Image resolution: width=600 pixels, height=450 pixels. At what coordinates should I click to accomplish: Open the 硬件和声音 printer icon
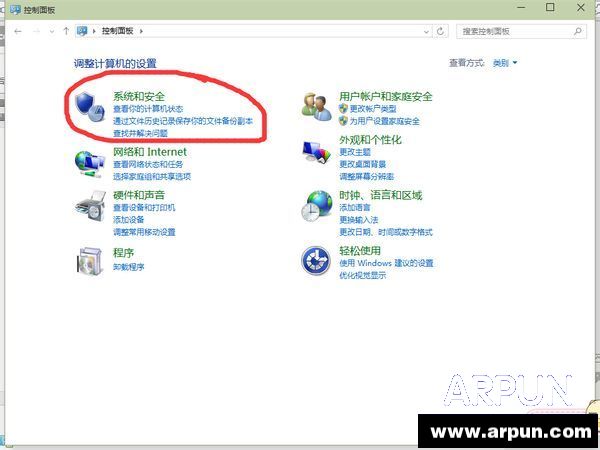tap(90, 206)
